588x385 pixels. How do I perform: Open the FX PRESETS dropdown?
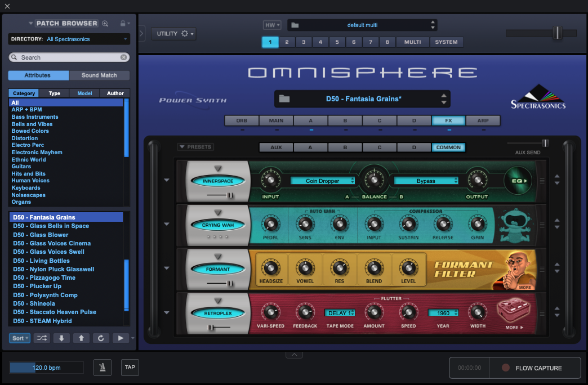(195, 146)
